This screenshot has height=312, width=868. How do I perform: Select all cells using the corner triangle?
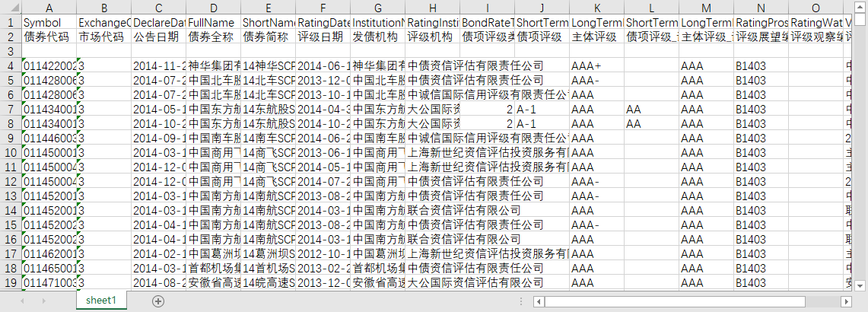[x=11, y=8]
